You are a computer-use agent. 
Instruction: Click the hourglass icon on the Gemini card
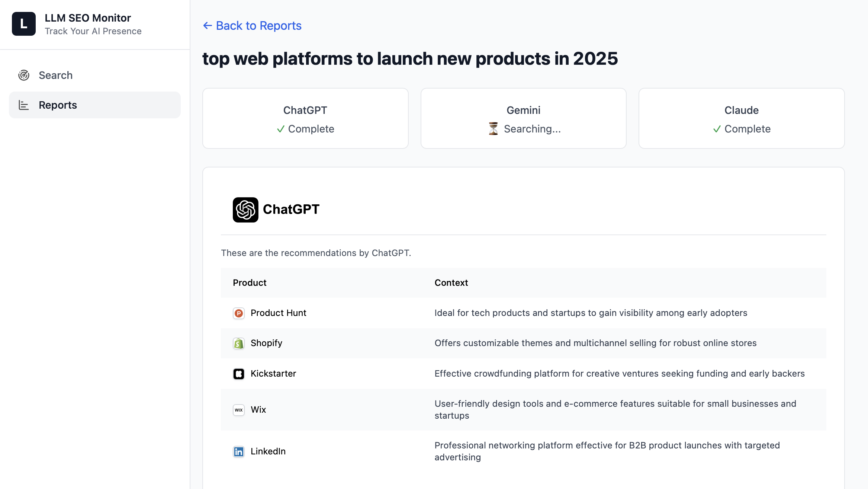pyautogui.click(x=494, y=129)
